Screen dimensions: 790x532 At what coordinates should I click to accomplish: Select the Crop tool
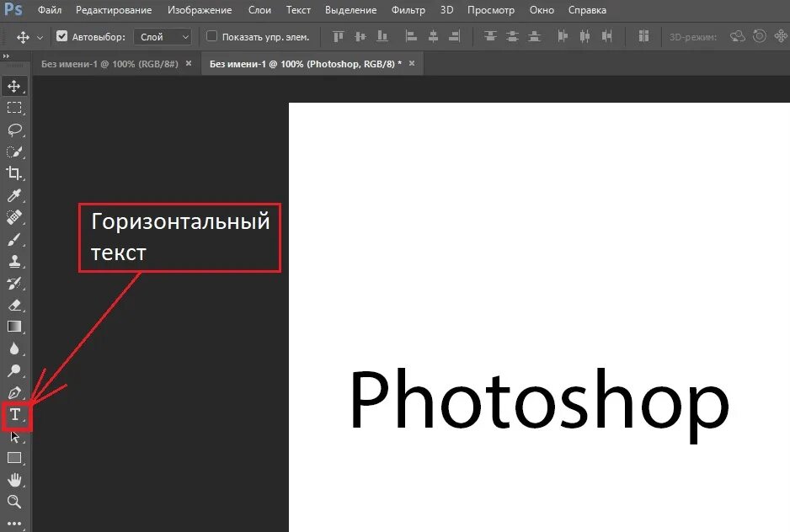click(14, 173)
